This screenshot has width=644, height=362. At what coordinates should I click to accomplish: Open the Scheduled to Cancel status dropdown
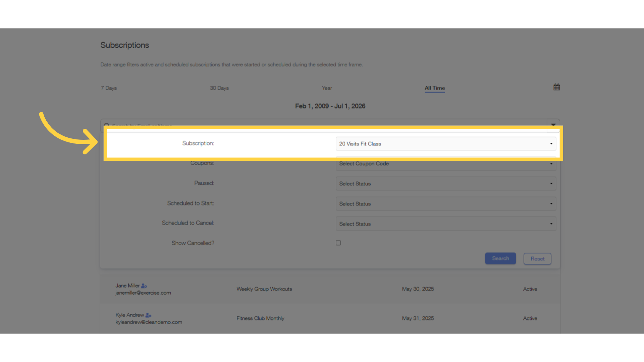tap(446, 224)
